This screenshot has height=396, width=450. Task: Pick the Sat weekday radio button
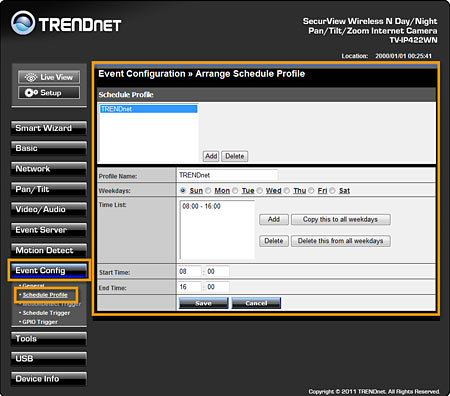point(332,190)
